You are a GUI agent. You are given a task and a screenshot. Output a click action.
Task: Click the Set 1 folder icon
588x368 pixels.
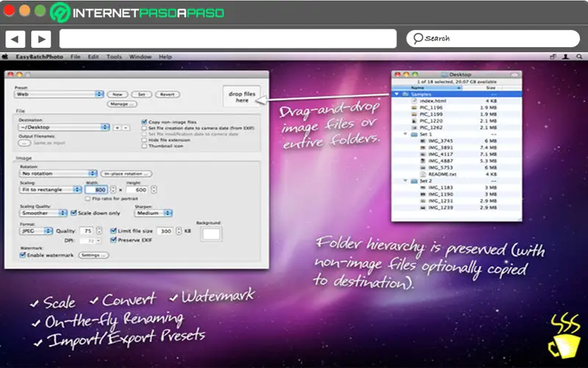pyautogui.click(x=415, y=135)
